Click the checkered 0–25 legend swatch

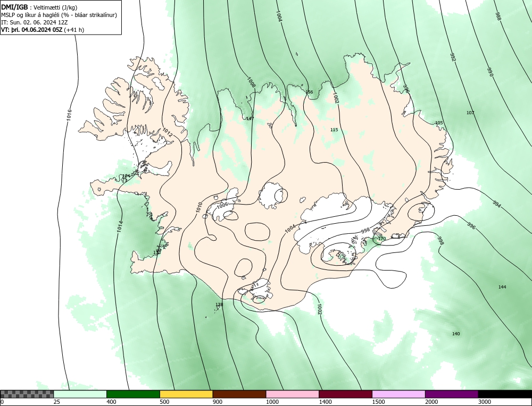27,394
